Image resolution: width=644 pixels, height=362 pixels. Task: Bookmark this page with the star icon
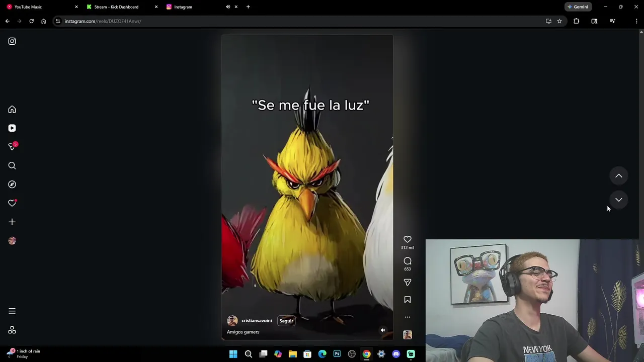(x=559, y=21)
